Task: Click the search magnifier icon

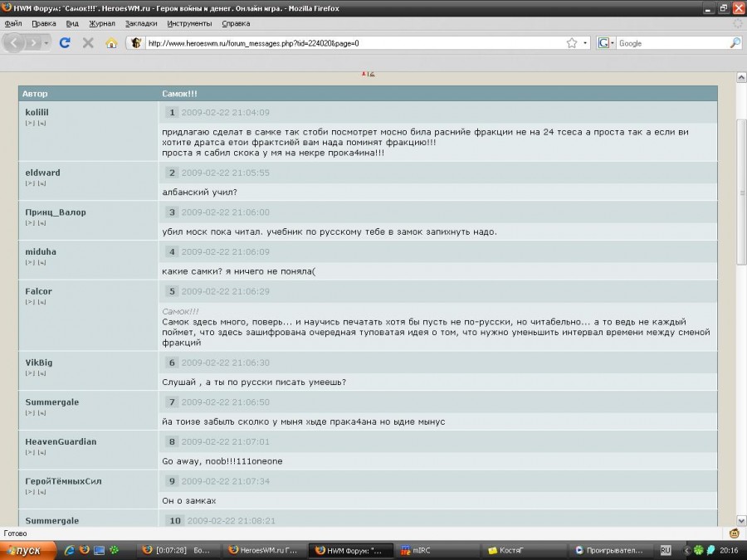Action: click(735, 43)
